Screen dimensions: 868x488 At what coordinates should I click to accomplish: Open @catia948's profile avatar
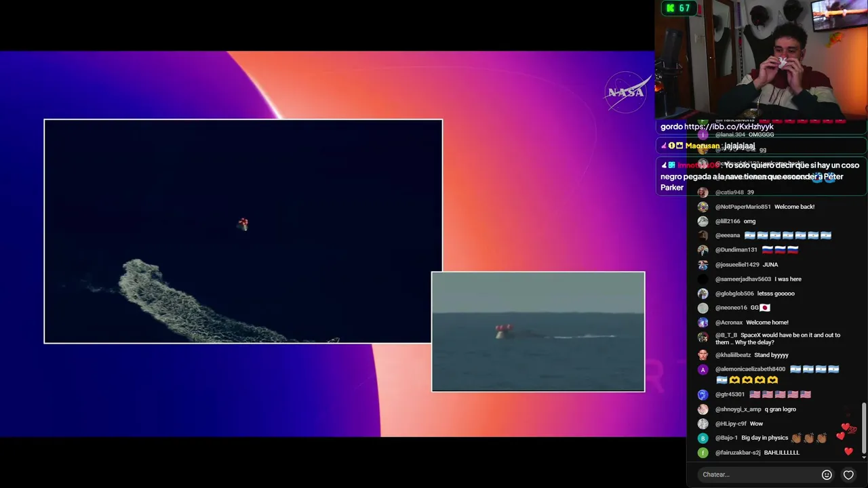click(x=703, y=192)
